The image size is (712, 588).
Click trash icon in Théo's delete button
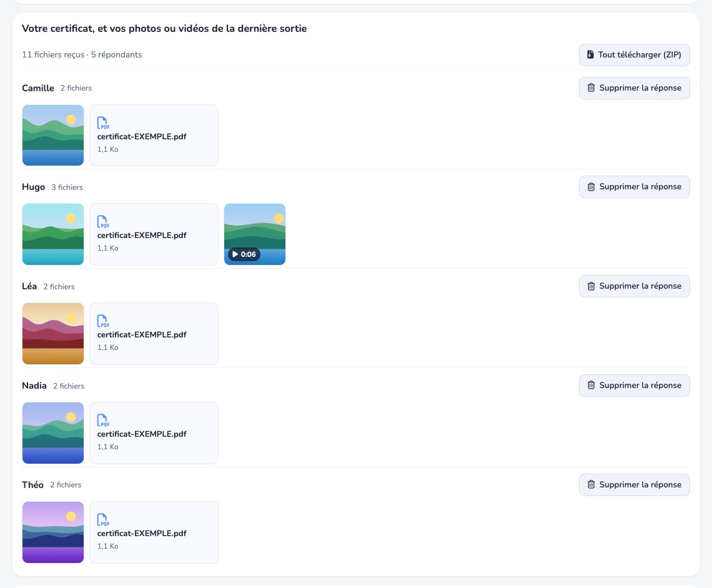(x=591, y=484)
